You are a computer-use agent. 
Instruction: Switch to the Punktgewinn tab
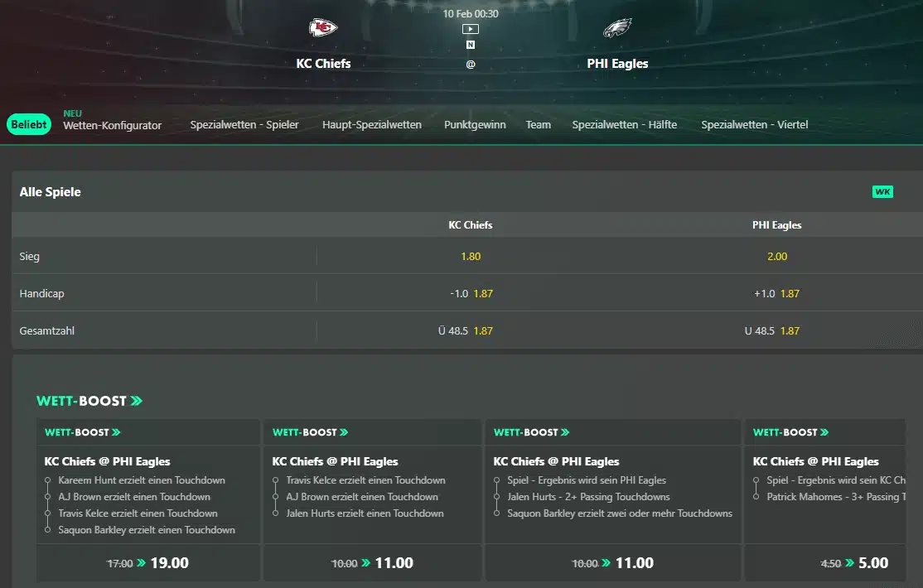pos(475,125)
